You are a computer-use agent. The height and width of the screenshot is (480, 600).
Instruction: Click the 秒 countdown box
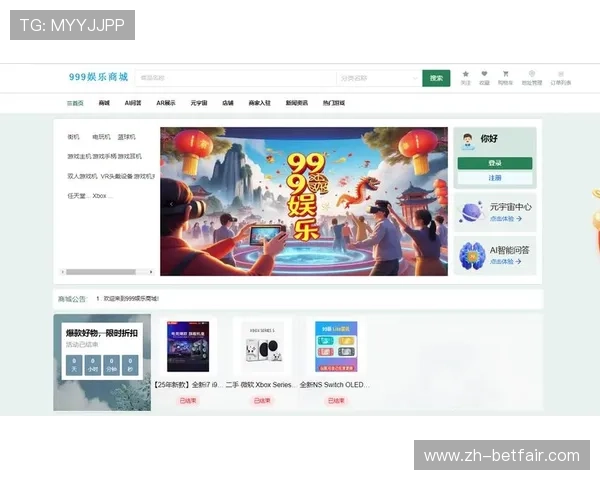coord(130,365)
